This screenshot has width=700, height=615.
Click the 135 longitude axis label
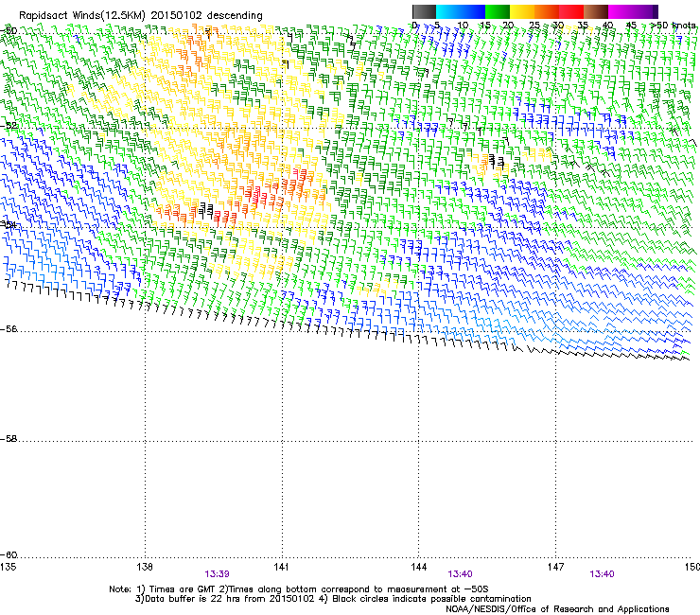(8, 567)
